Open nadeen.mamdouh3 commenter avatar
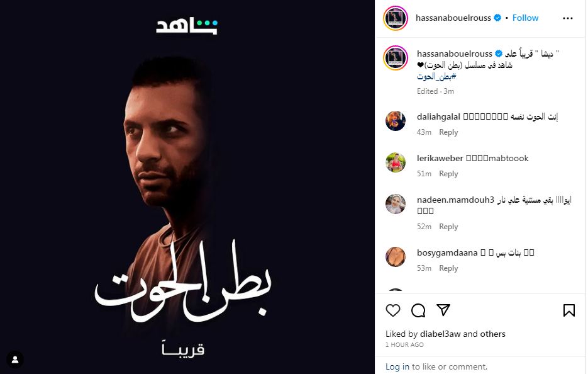This screenshot has height=374, width=588. click(x=396, y=204)
